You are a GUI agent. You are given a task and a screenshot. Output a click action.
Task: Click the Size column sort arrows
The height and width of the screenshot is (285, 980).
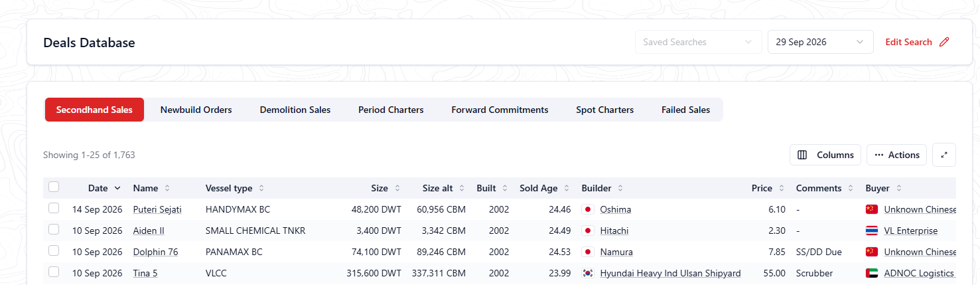[397, 188]
